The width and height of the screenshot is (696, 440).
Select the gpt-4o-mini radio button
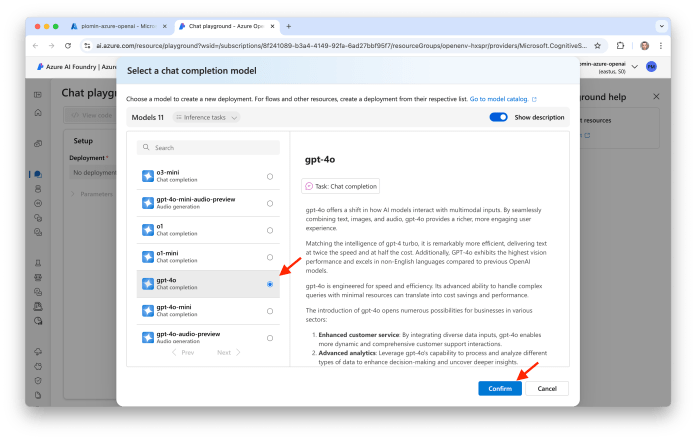[x=270, y=311]
